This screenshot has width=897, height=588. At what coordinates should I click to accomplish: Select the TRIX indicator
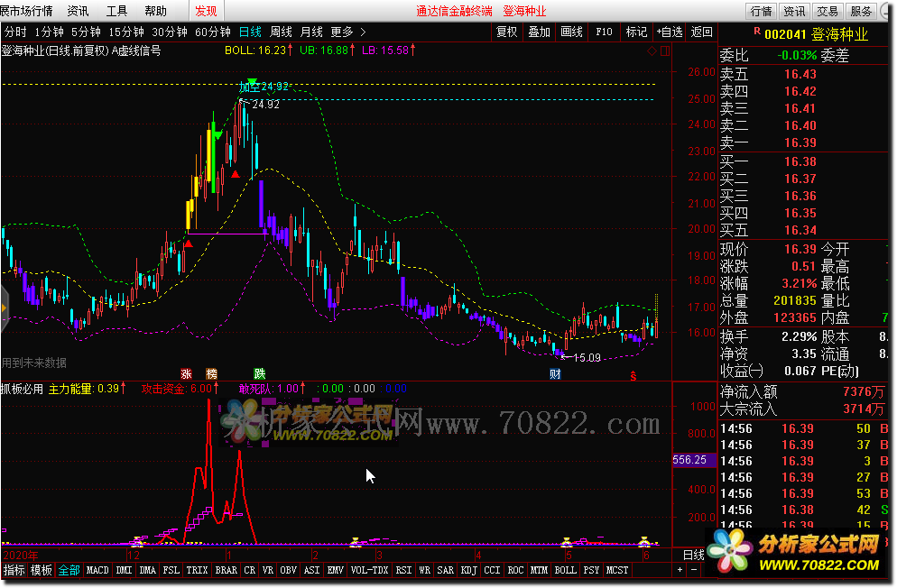(197, 570)
